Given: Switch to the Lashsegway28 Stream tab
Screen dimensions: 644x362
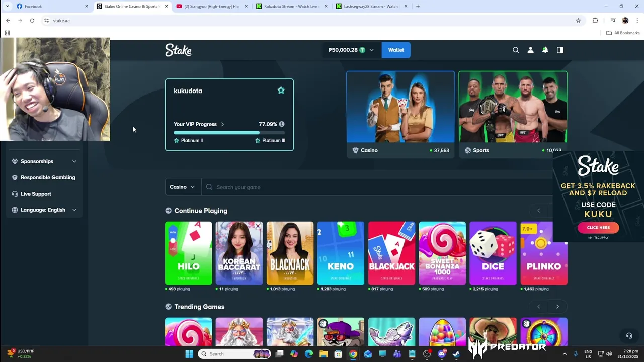Looking at the screenshot, I should pyautogui.click(x=371, y=6).
